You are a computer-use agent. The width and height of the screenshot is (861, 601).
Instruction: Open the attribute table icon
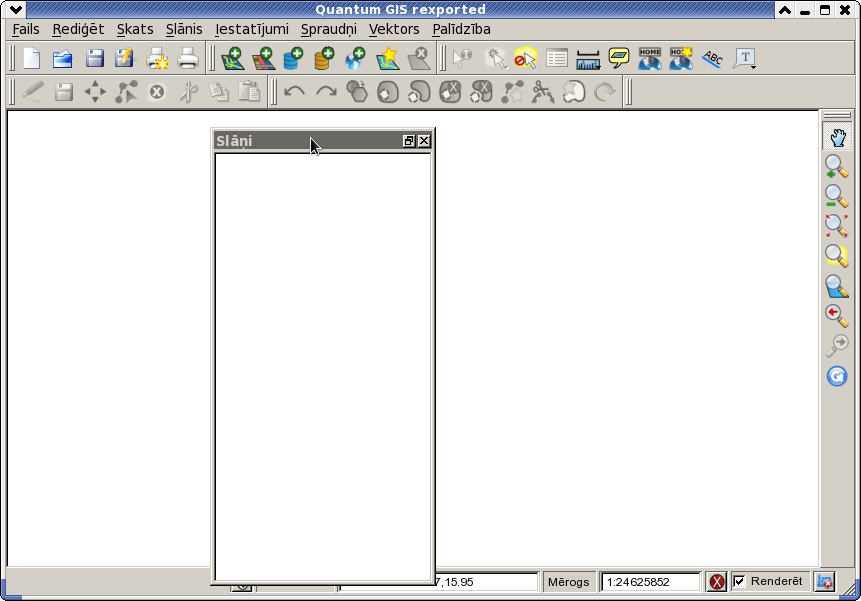point(557,58)
